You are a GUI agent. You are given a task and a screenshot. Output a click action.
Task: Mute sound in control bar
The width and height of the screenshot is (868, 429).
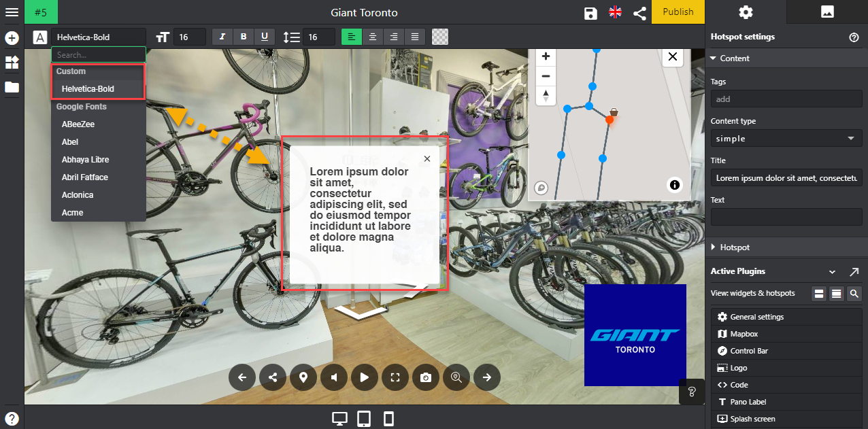[x=334, y=377]
